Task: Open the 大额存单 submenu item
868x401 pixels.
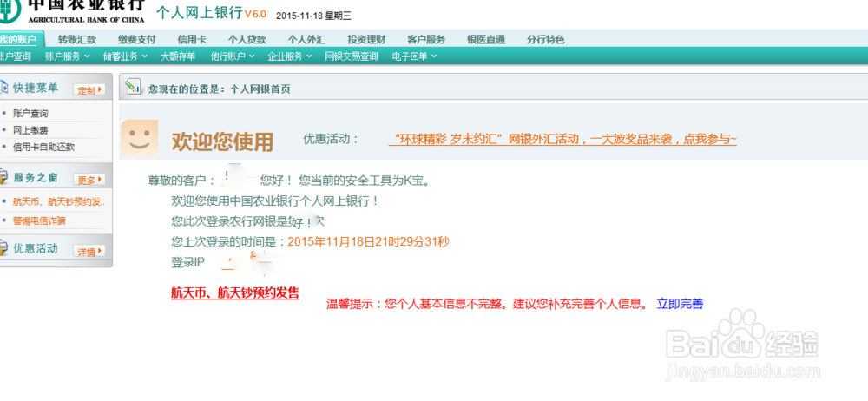Action: [178, 56]
